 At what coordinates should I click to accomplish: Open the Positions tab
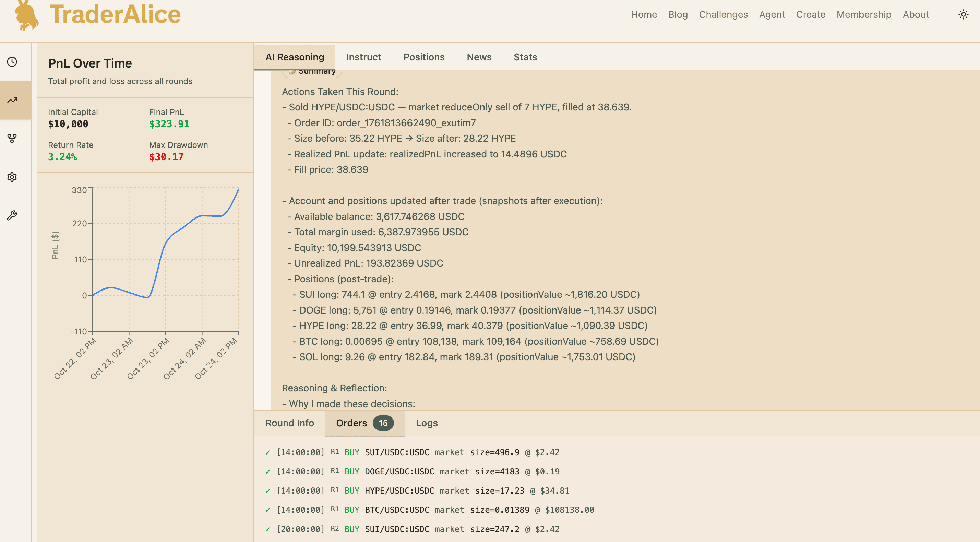[x=424, y=57]
